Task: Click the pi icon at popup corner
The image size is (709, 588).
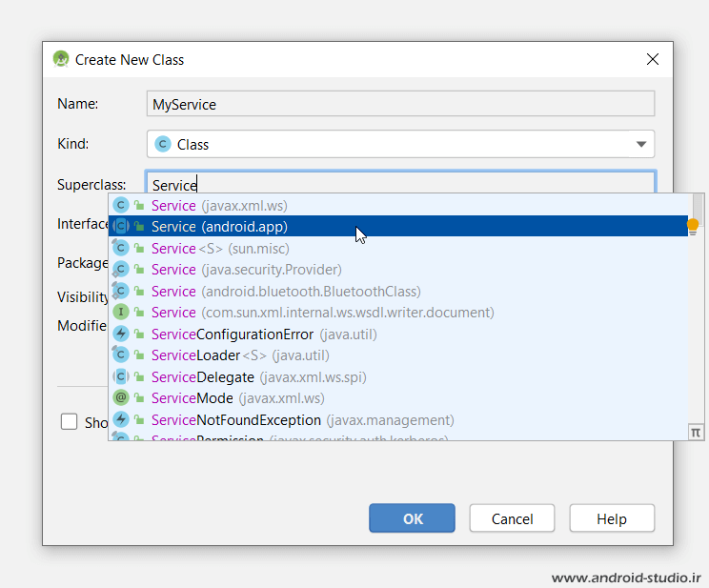Action: click(697, 432)
